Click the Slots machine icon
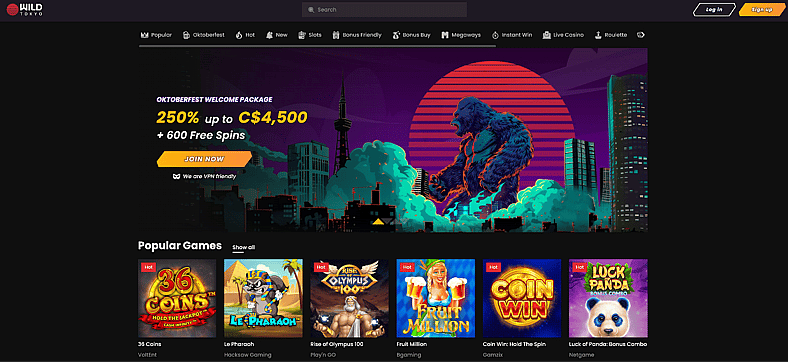This screenshot has width=788, height=362. (x=302, y=35)
